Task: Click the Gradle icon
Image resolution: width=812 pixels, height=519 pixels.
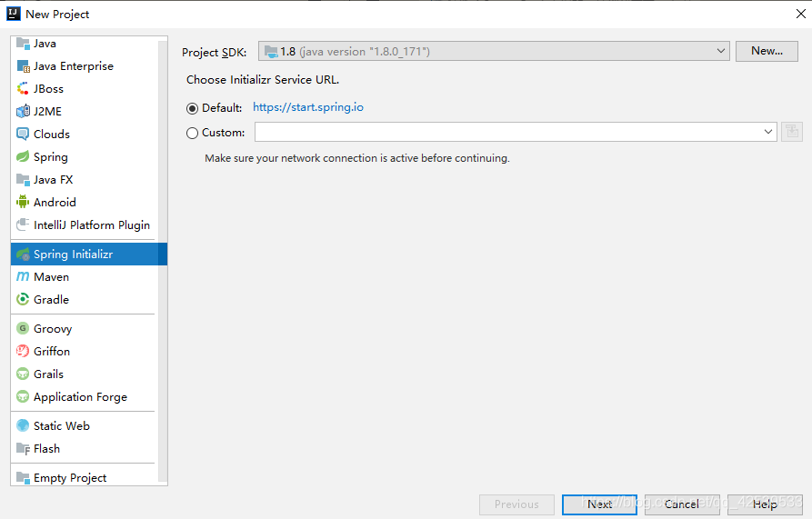Action: pos(23,300)
